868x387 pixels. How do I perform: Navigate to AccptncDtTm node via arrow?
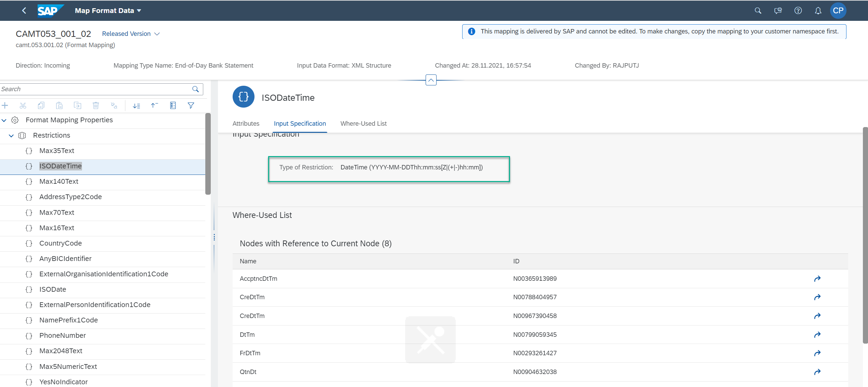817,279
